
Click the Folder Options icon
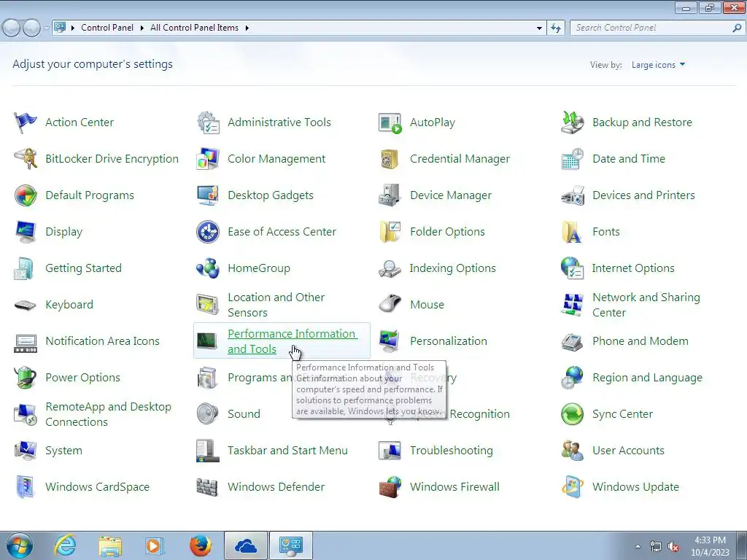pyautogui.click(x=390, y=232)
